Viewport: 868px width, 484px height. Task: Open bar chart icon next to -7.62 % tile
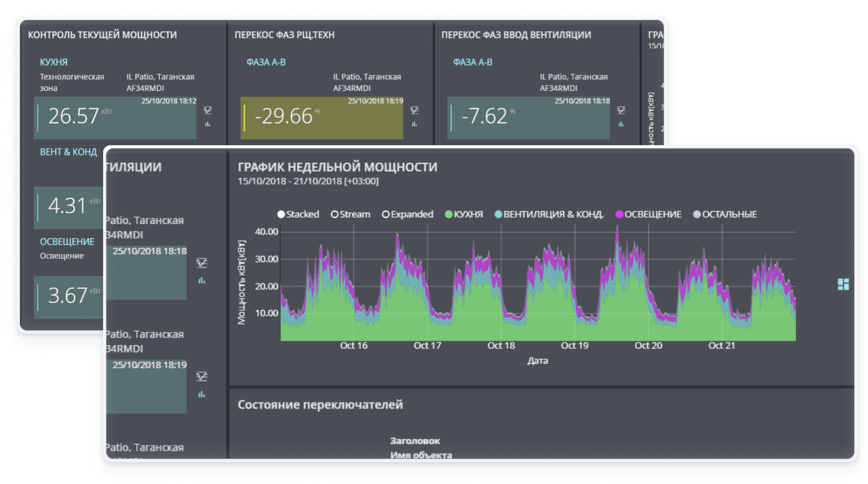[621, 124]
